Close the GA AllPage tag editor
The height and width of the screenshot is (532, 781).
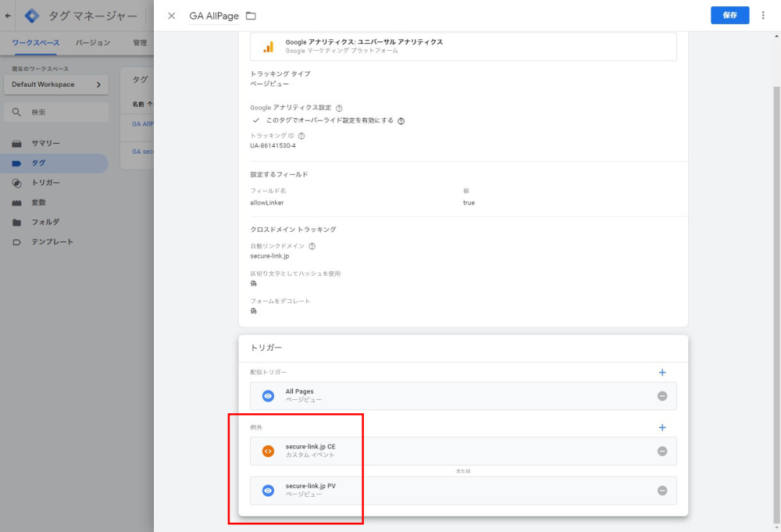172,16
